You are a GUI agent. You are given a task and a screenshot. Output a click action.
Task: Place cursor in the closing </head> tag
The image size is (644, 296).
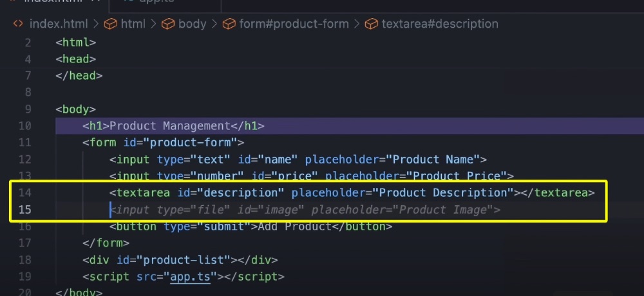point(79,76)
